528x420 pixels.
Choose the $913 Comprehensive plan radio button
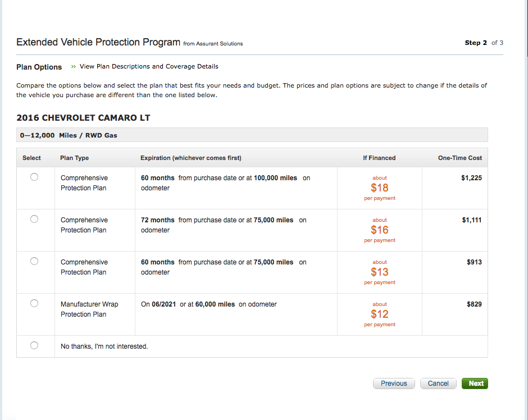pyautogui.click(x=34, y=261)
